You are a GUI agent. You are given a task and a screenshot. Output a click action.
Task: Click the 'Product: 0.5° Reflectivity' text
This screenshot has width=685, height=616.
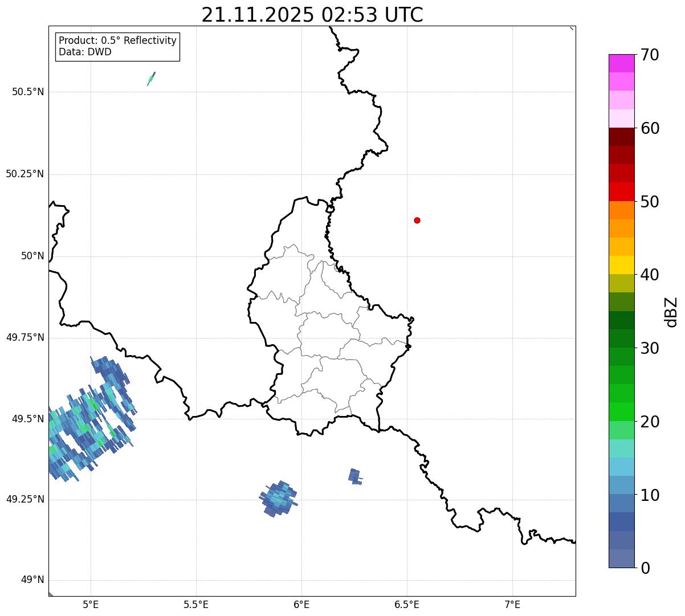click(117, 40)
